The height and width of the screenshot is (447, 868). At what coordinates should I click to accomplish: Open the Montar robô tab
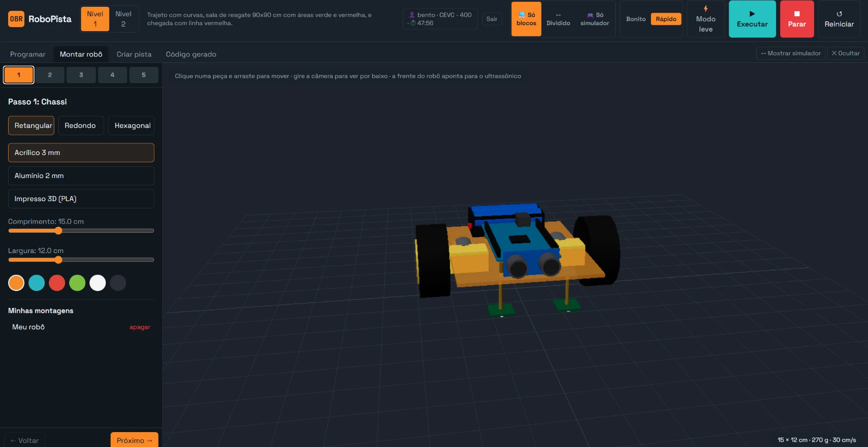click(x=81, y=54)
